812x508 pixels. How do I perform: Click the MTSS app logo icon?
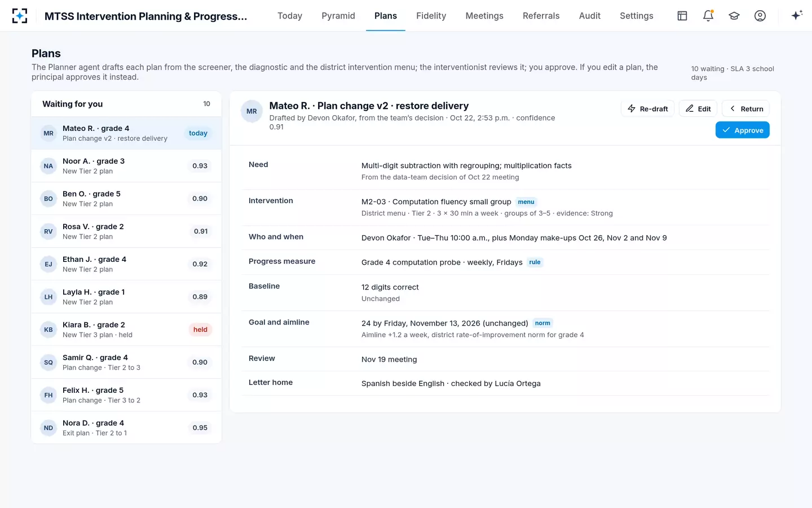coord(20,16)
